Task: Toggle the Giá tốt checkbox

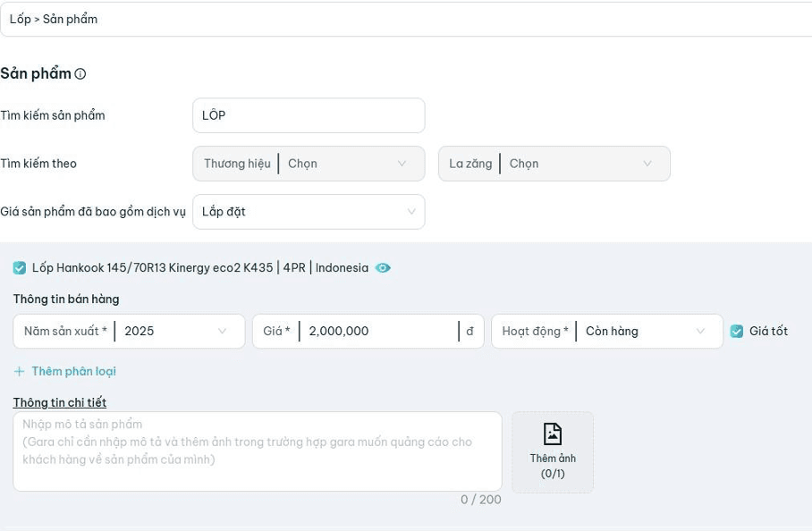Action: tap(736, 332)
